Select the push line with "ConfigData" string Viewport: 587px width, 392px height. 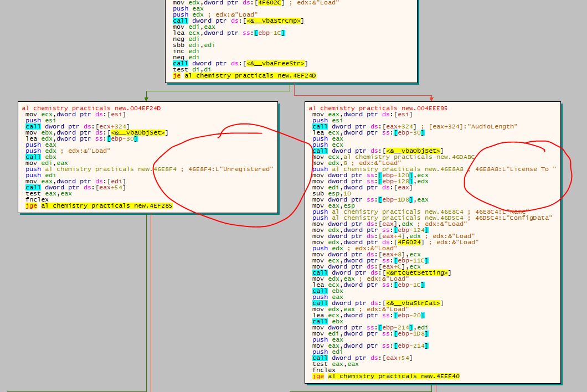(432, 218)
